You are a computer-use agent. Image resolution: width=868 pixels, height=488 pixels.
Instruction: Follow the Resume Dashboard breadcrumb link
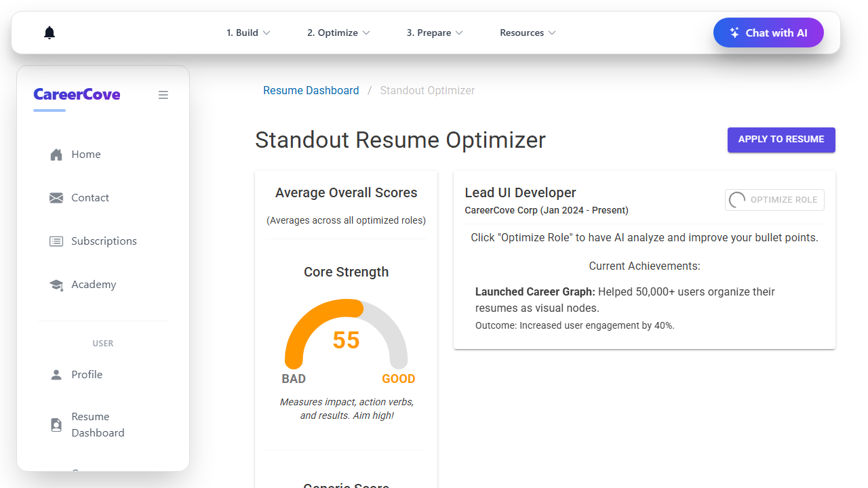click(311, 91)
